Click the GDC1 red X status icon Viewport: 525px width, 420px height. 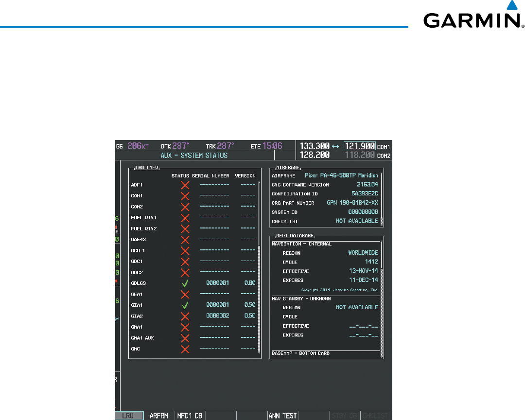point(185,262)
